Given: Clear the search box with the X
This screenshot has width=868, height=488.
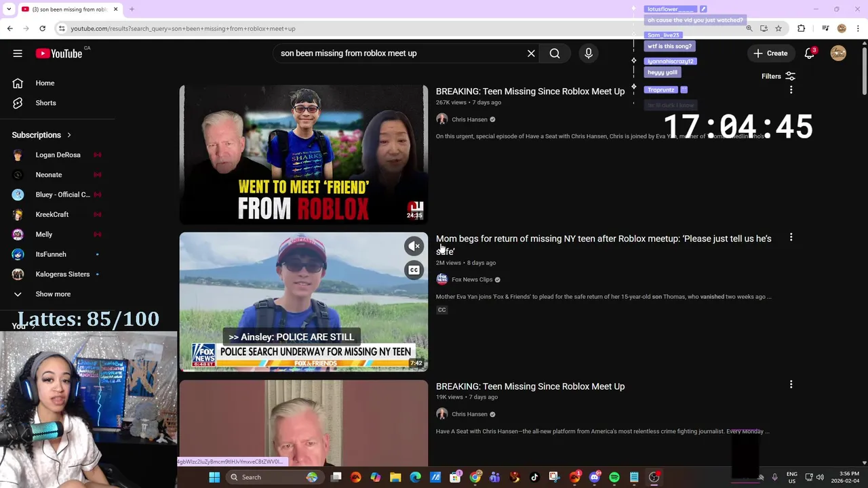Looking at the screenshot, I should (x=531, y=53).
